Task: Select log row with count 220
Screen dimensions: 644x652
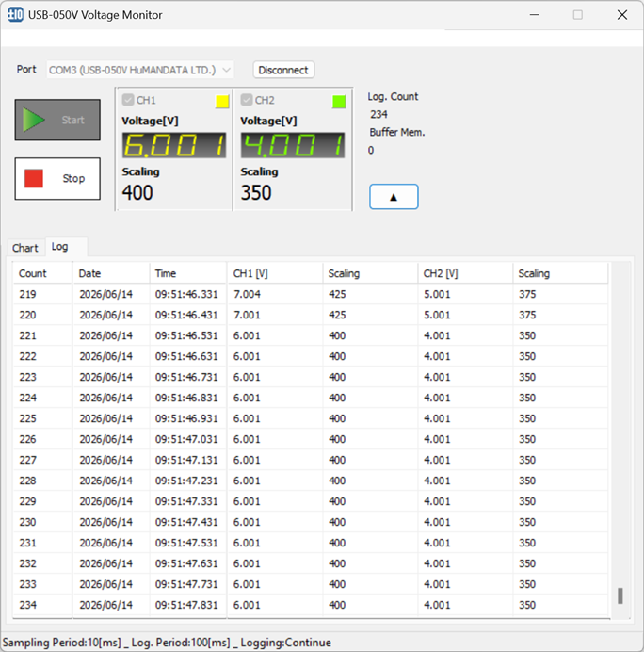Action: coord(311,315)
